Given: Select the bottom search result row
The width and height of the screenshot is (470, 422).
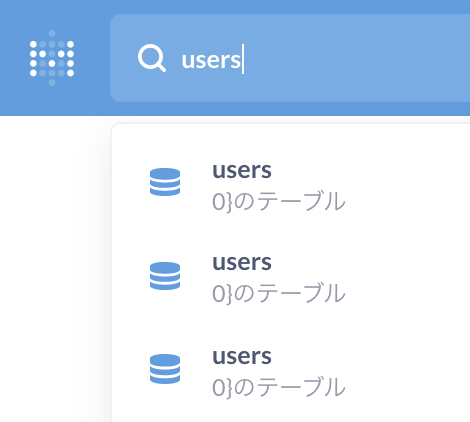Looking at the screenshot, I should [291, 370].
